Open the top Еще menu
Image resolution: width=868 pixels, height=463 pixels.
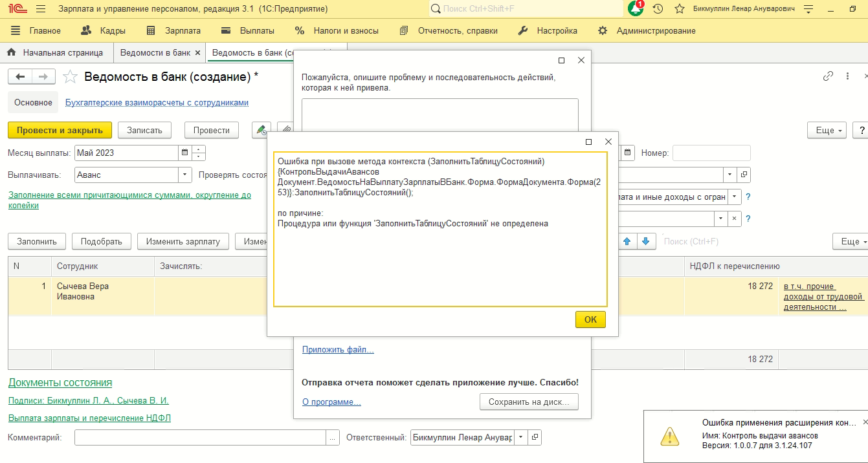coord(827,130)
